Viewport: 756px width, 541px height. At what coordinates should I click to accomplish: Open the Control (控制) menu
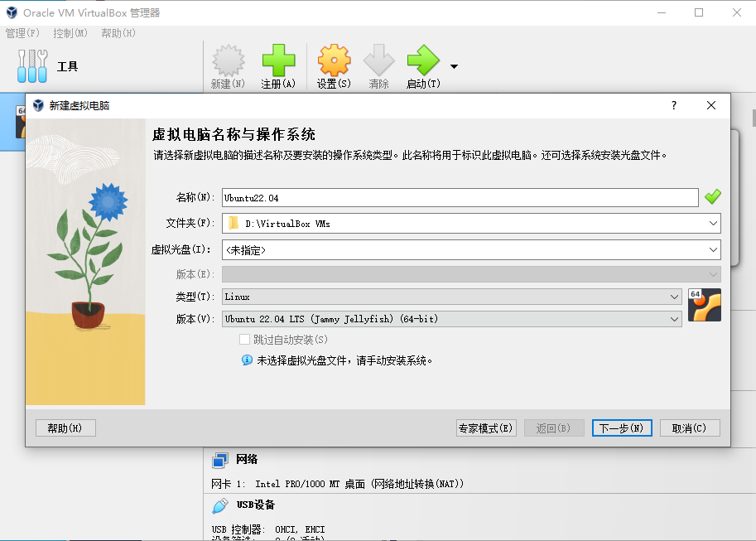coord(70,33)
